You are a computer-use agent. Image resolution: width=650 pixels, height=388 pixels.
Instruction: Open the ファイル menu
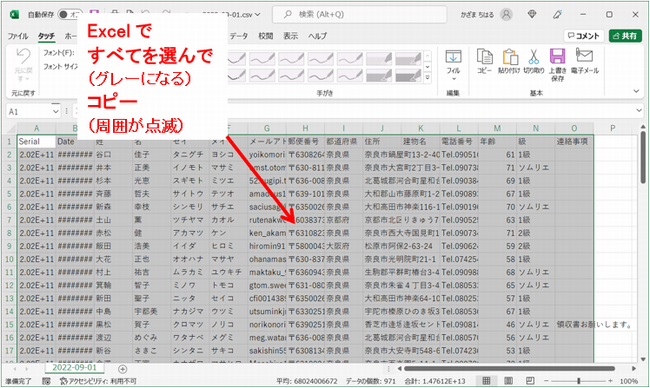click(18, 36)
